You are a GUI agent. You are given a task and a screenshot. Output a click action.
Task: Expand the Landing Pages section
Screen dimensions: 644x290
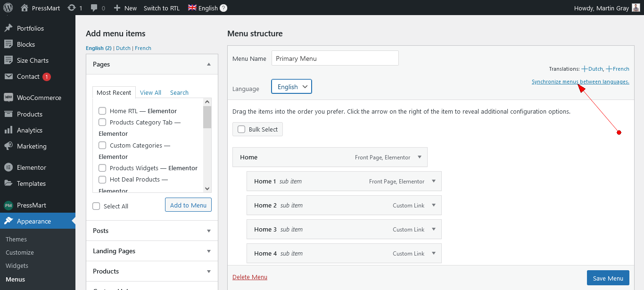[x=208, y=251]
